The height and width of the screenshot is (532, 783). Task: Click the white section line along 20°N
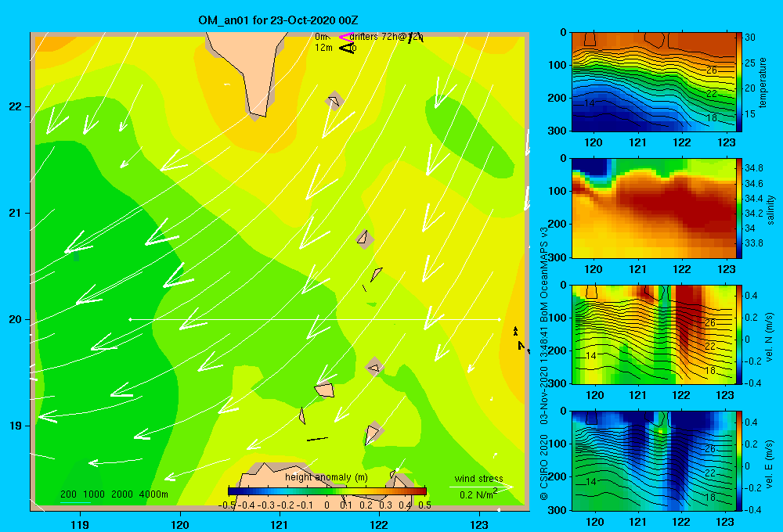315,319
